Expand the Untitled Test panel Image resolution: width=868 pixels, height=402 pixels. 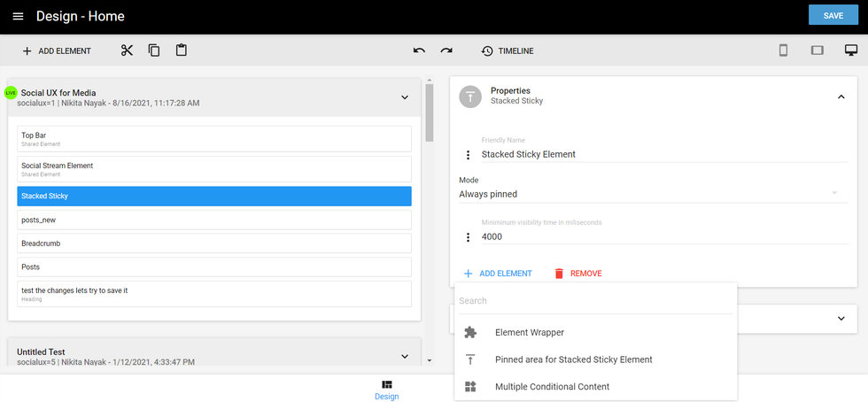click(x=405, y=356)
